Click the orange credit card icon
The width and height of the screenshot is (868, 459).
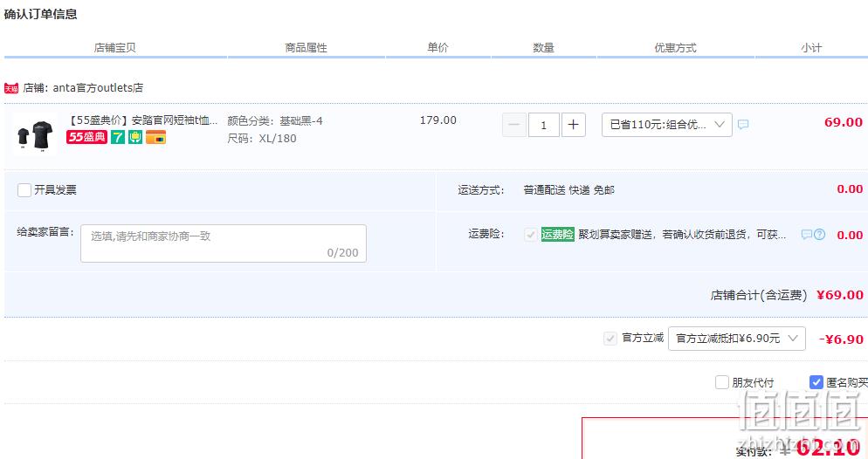click(156, 137)
